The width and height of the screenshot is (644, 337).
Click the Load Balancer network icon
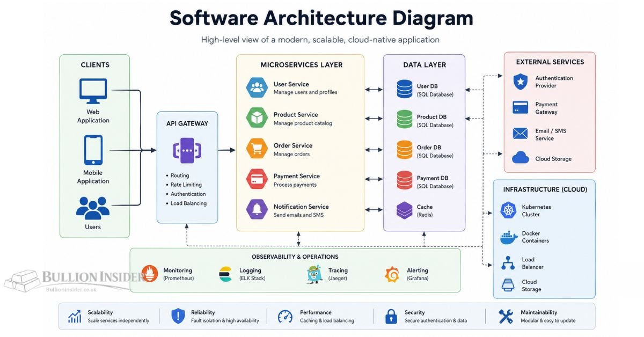click(508, 263)
